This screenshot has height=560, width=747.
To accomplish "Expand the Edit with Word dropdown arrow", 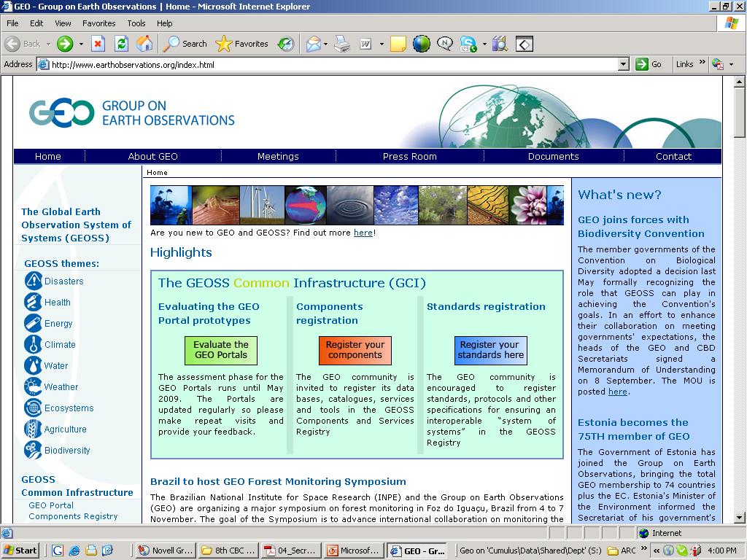I will (382, 44).
